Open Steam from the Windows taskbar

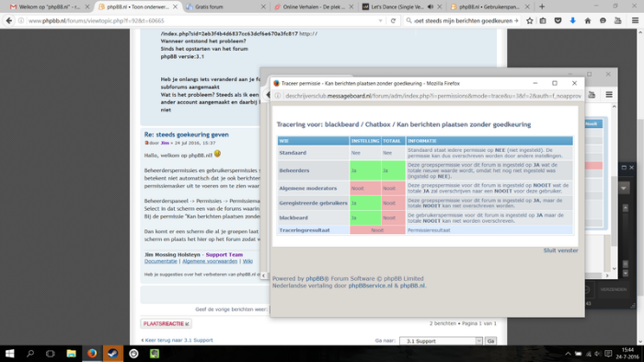coord(113,354)
